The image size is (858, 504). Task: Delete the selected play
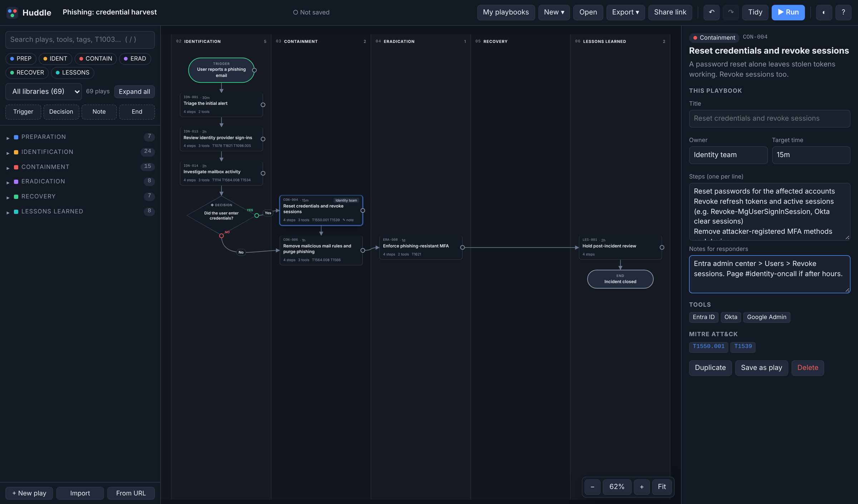[808, 368]
